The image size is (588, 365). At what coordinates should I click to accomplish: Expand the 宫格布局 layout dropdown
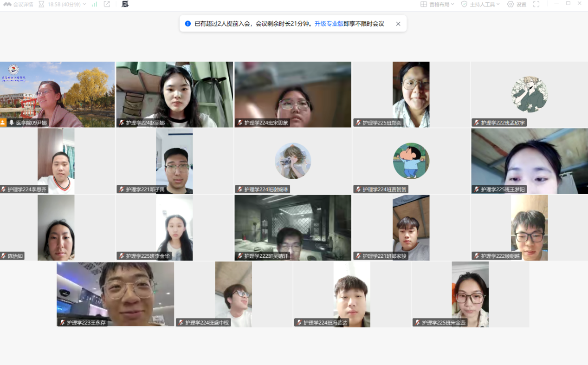(437, 4)
